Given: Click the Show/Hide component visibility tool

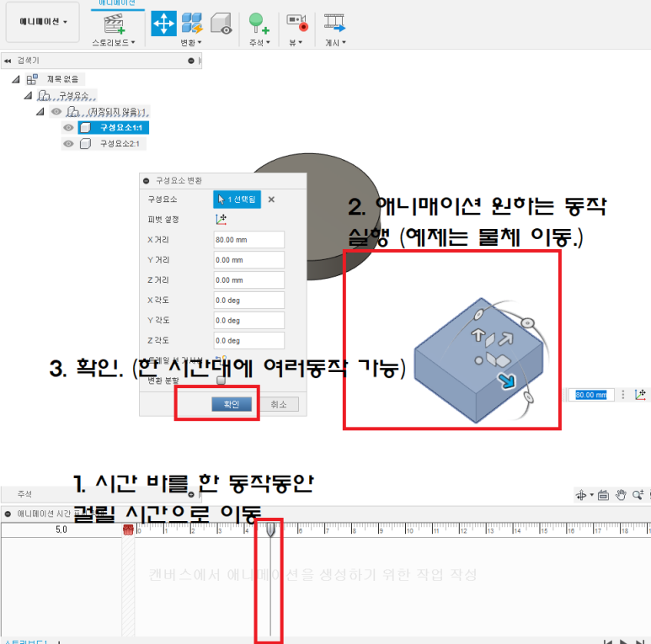Looking at the screenshot, I should coord(221,24).
